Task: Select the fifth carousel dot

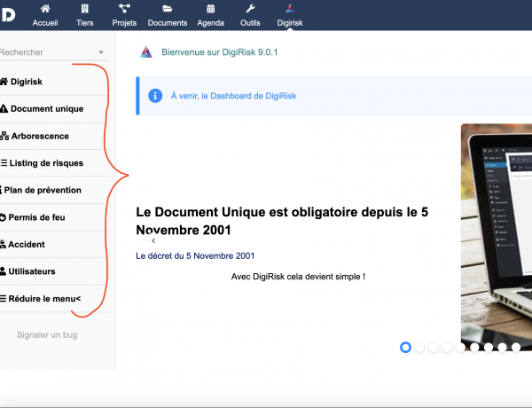Action: tap(461, 347)
